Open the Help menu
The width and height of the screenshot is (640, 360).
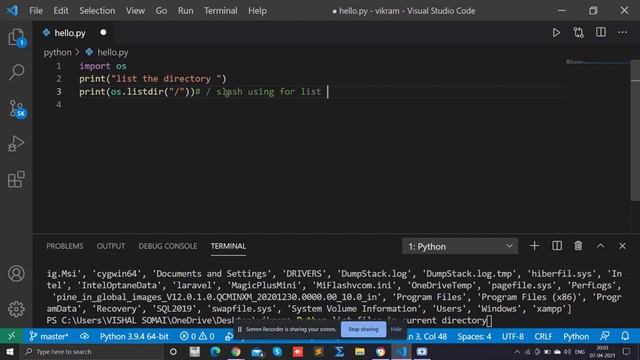pyautogui.click(x=257, y=11)
